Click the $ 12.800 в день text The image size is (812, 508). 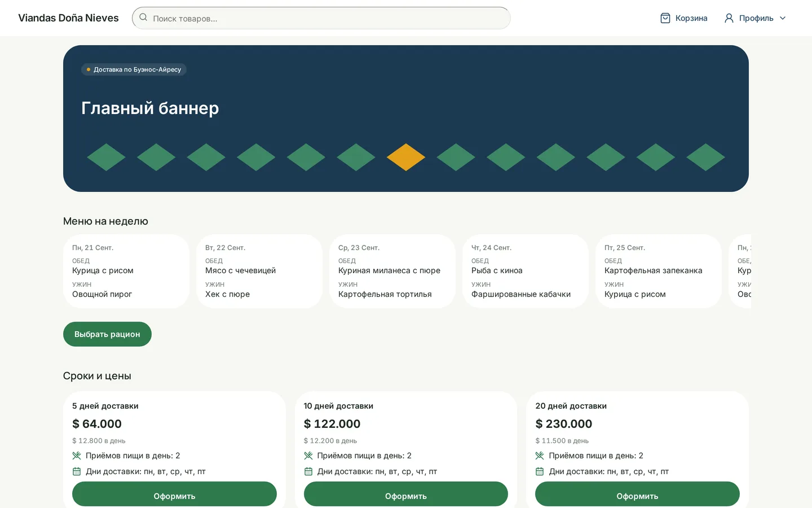pos(99,441)
